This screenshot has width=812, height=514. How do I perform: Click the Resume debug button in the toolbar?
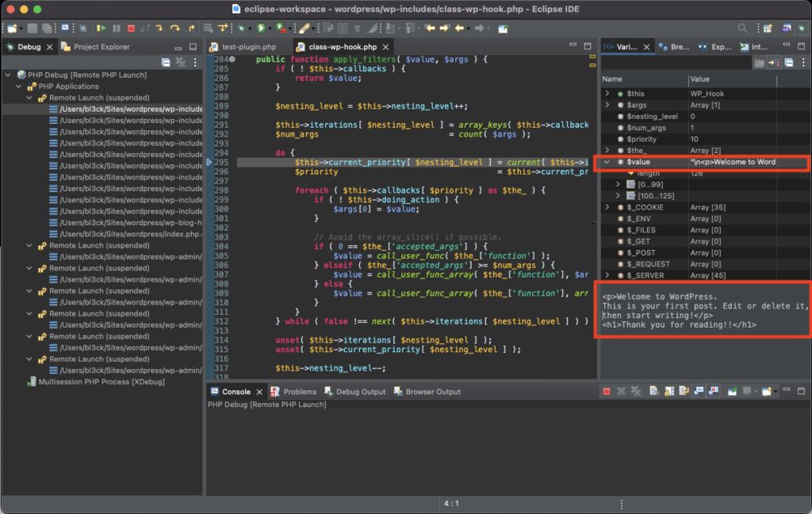(x=101, y=28)
